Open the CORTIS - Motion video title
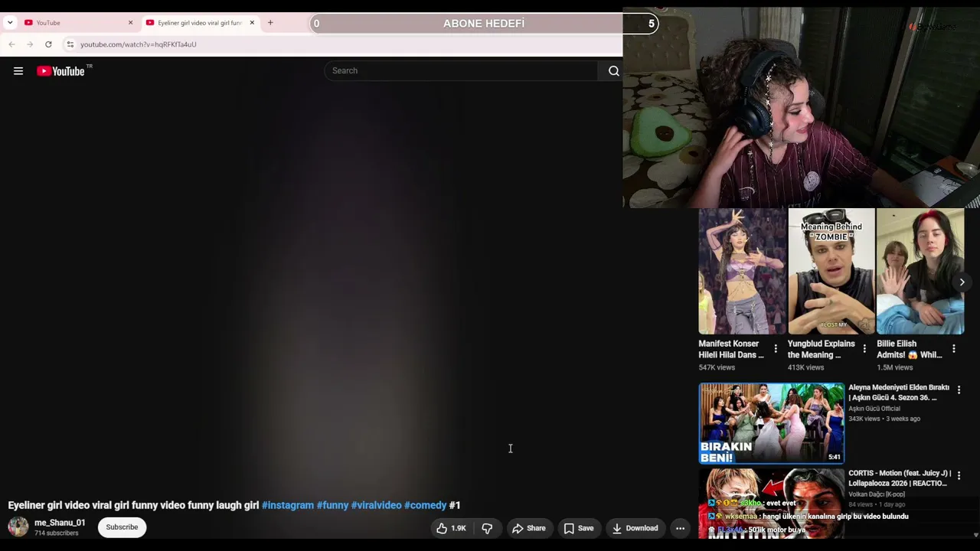This screenshot has width=980, height=551. (x=900, y=478)
